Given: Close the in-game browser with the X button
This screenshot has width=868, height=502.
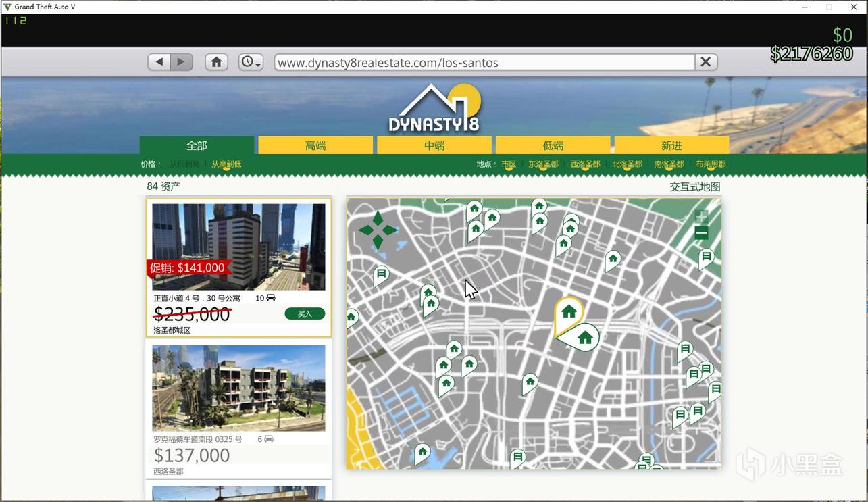Looking at the screenshot, I should [x=705, y=62].
